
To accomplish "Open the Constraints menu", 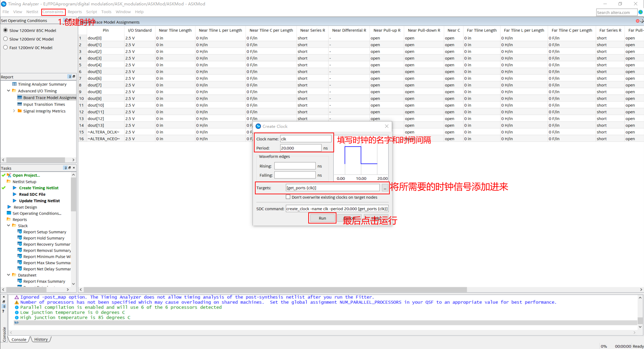I will [x=53, y=12].
